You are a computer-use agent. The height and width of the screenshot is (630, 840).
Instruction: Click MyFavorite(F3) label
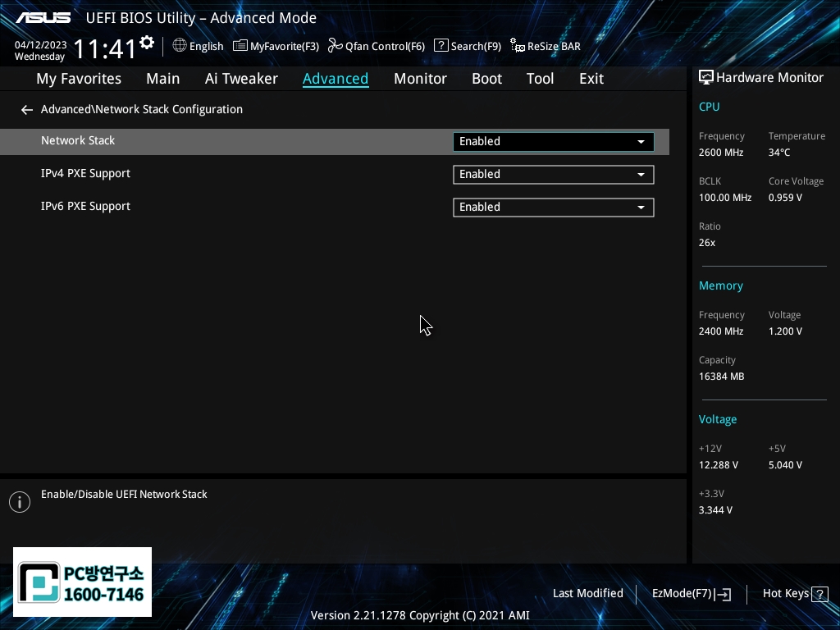(285, 47)
